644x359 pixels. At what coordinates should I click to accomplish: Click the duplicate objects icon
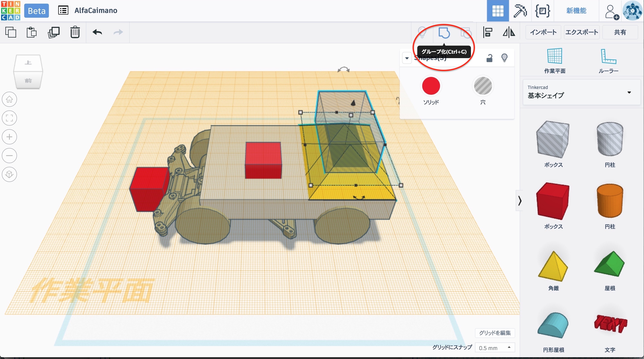[x=53, y=32]
